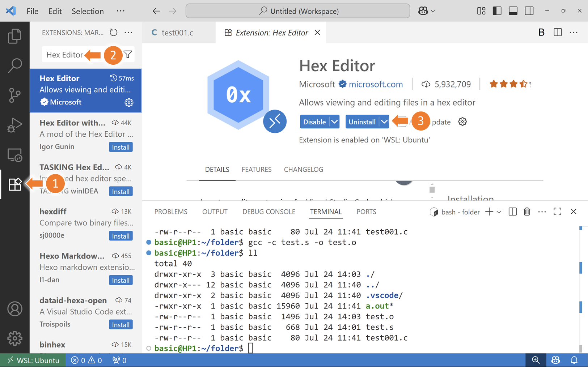Open editor more actions ellipsis

coord(574,33)
